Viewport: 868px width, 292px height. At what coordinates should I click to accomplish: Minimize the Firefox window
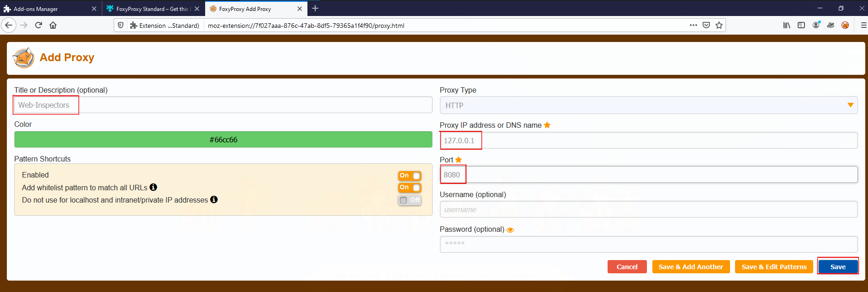(820, 8)
